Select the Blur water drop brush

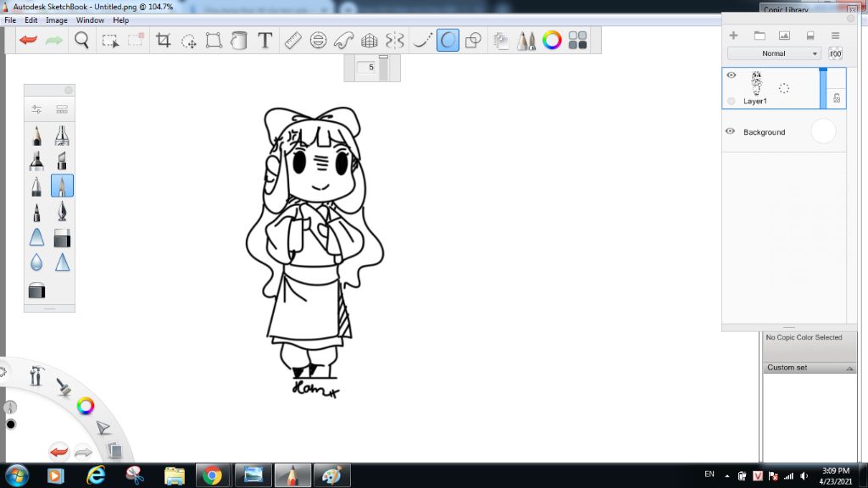[36, 263]
